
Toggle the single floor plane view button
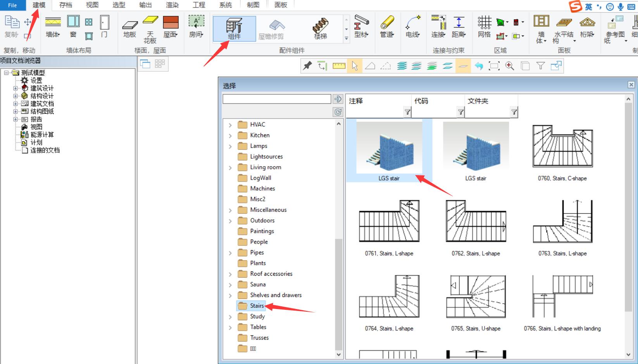coord(463,66)
